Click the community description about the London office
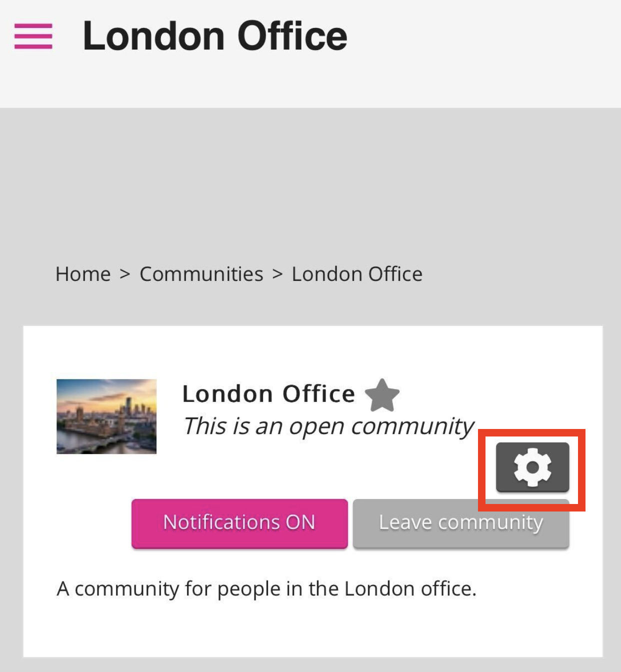 (266, 588)
